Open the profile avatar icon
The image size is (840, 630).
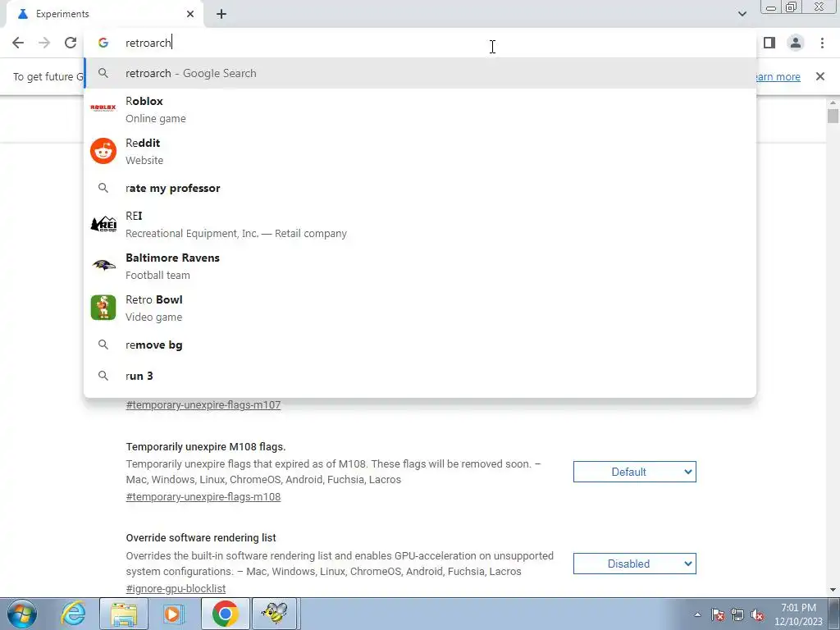pos(796,43)
